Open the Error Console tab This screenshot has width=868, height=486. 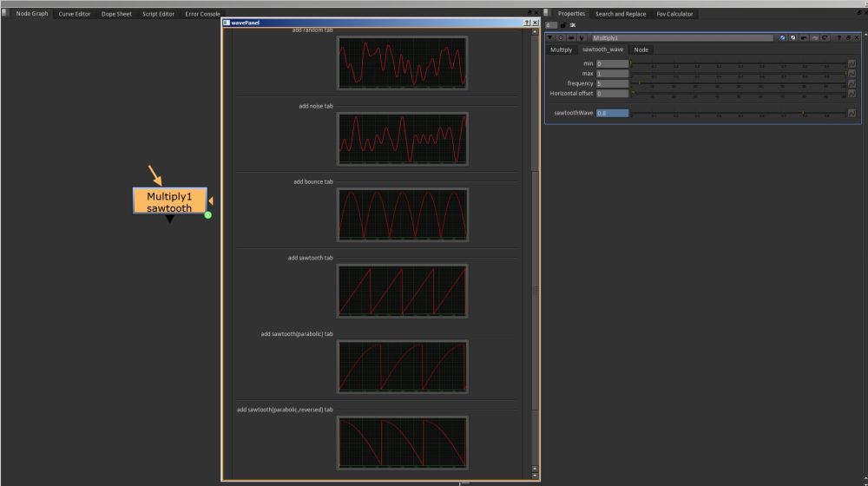coord(202,14)
